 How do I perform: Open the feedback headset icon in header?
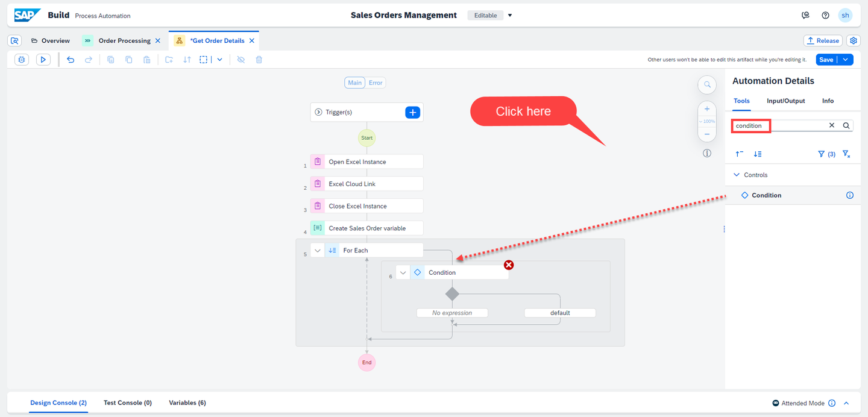(x=806, y=16)
